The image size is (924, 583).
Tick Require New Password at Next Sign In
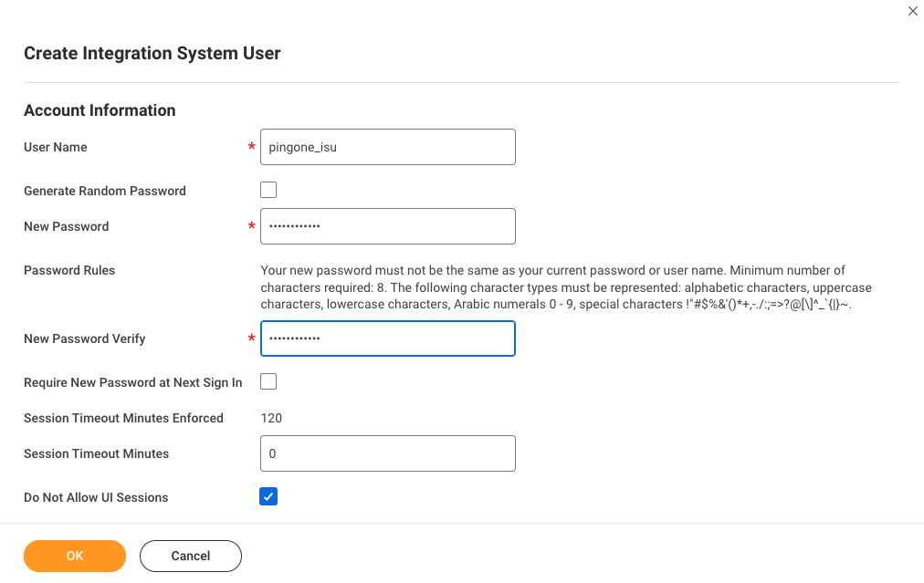(268, 381)
